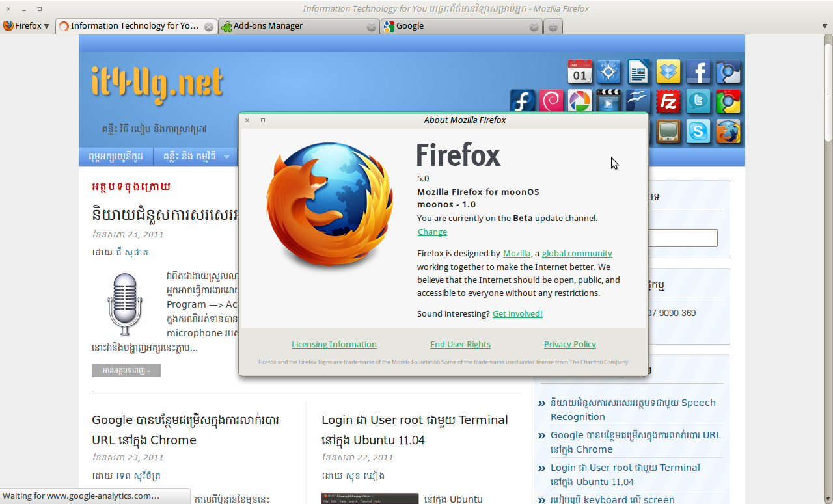Open the Picasa pinwheel icon

tap(580, 101)
